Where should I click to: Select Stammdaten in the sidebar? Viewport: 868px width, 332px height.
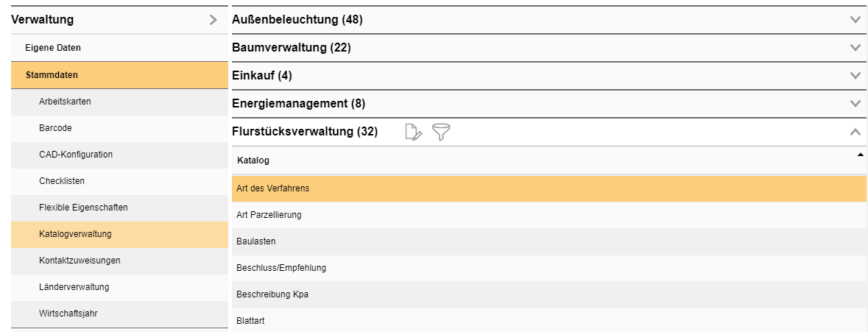tap(52, 75)
